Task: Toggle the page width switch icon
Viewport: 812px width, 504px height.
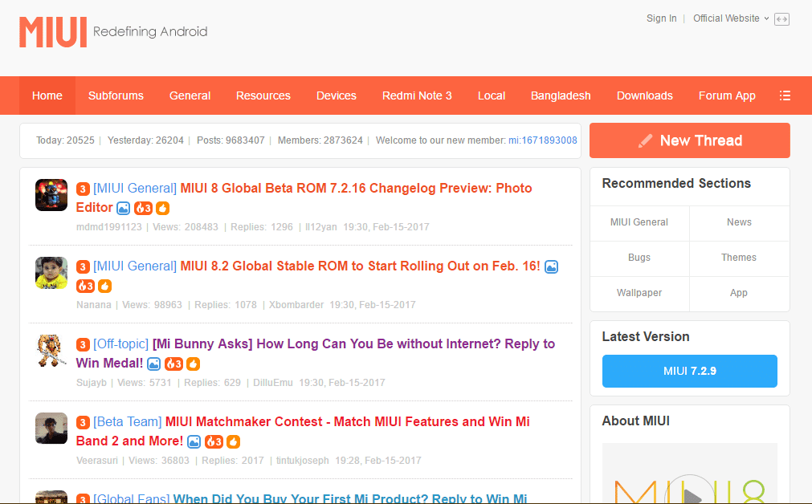Action: [x=781, y=19]
